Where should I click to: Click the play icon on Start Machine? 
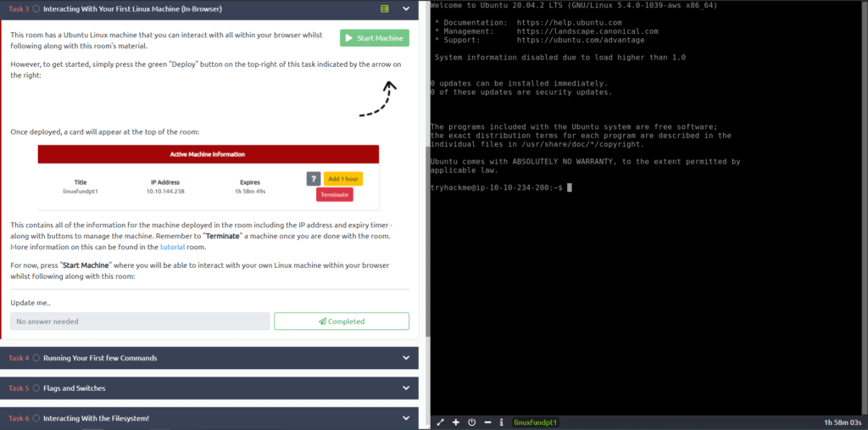pos(348,38)
